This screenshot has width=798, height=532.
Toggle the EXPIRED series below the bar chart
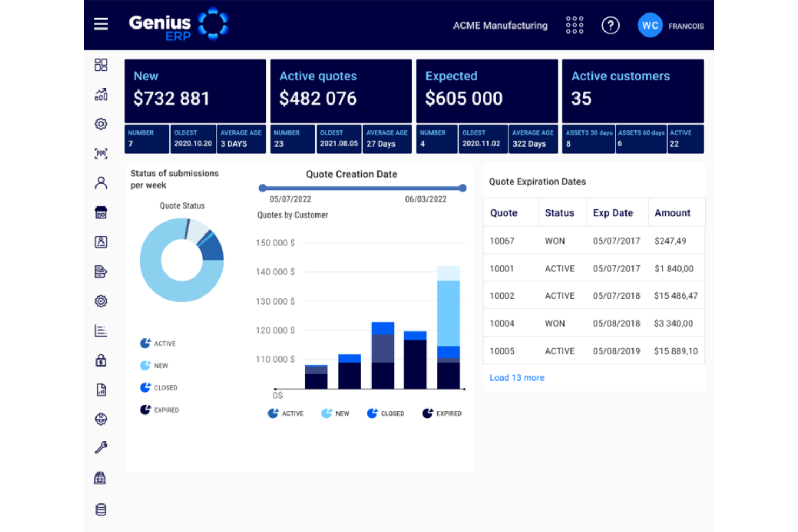tap(442, 413)
